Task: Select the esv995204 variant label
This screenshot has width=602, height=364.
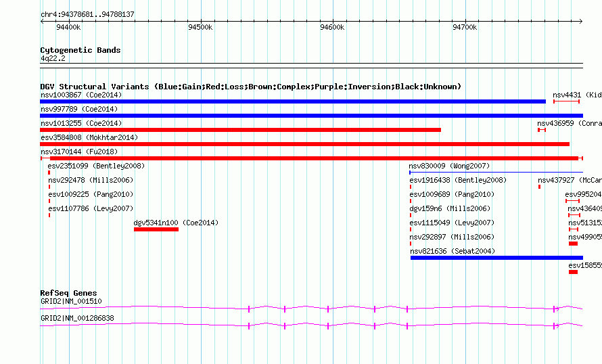Action: click(x=583, y=194)
